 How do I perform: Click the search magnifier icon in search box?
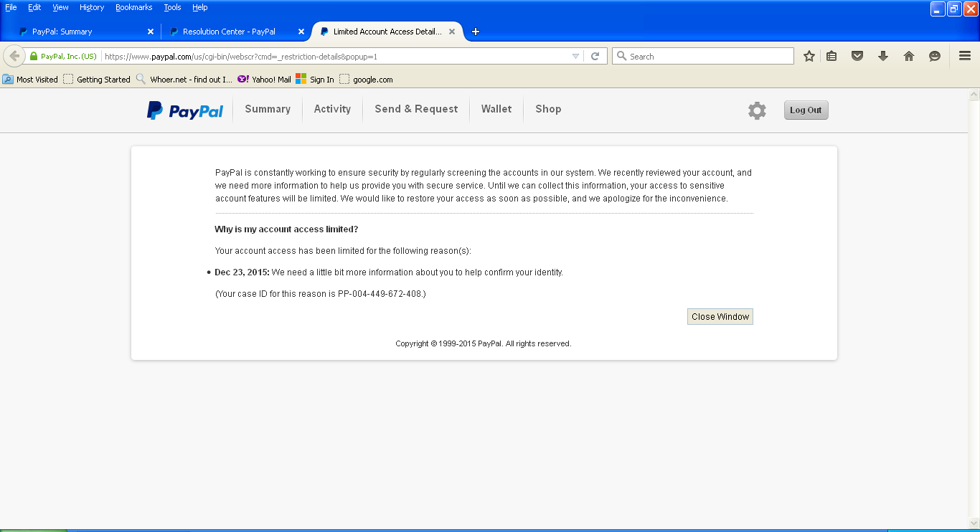coord(622,56)
